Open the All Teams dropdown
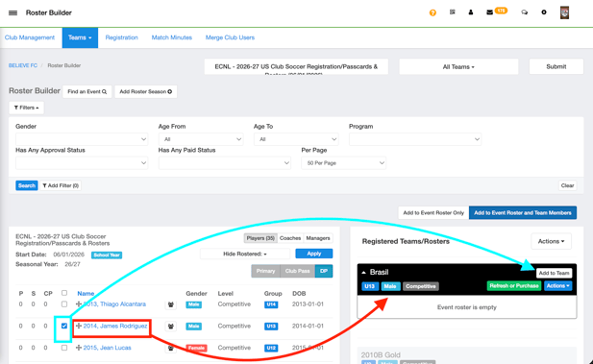Image resolution: width=593 pixels, height=364 pixels. (458, 66)
